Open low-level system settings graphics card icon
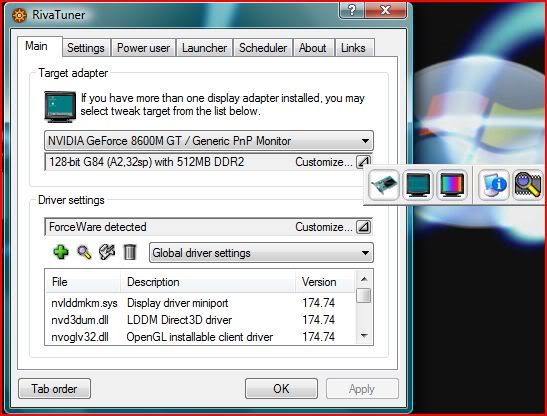The image size is (547, 416). tap(384, 185)
